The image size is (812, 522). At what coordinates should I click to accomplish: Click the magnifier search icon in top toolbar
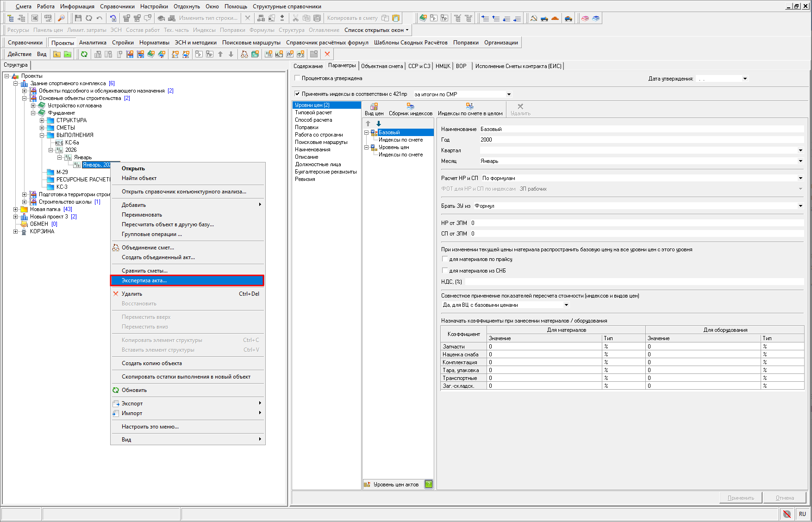(61, 18)
